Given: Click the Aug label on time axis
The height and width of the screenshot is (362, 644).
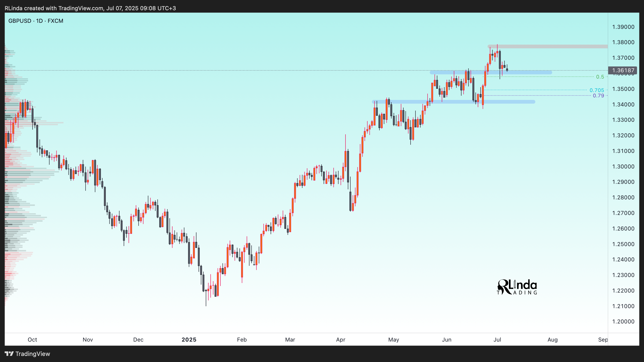Looking at the screenshot, I should pos(552,340).
